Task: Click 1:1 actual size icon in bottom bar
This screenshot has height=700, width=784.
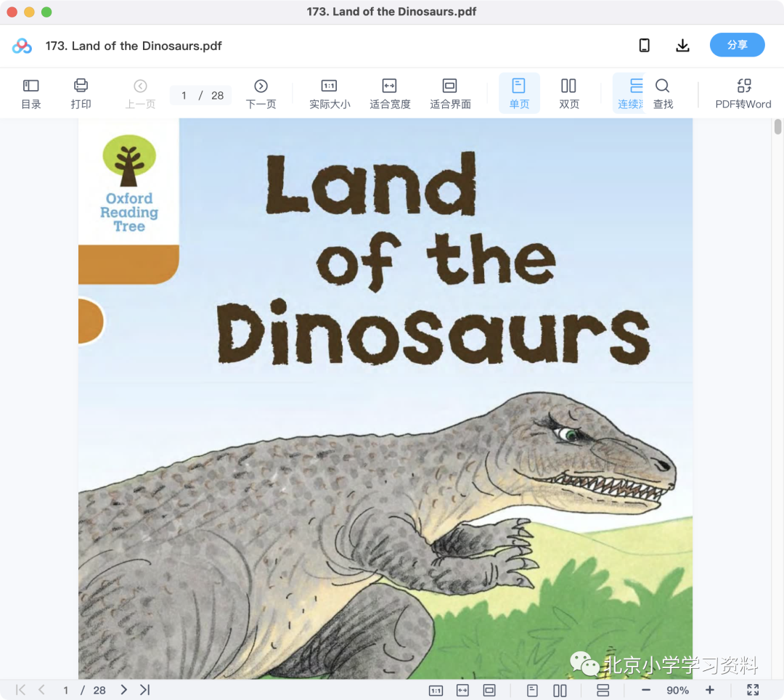Action: (x=436, y=691)
